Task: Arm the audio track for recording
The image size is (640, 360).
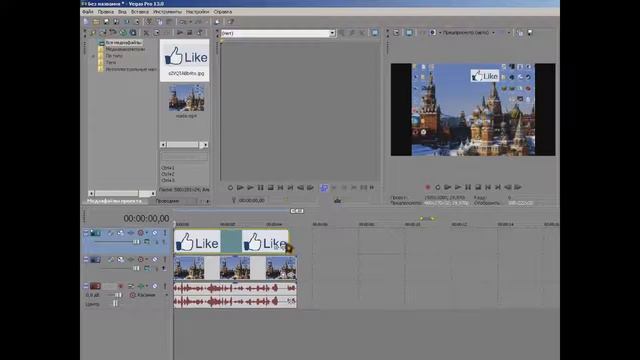Action: [121, 286]
